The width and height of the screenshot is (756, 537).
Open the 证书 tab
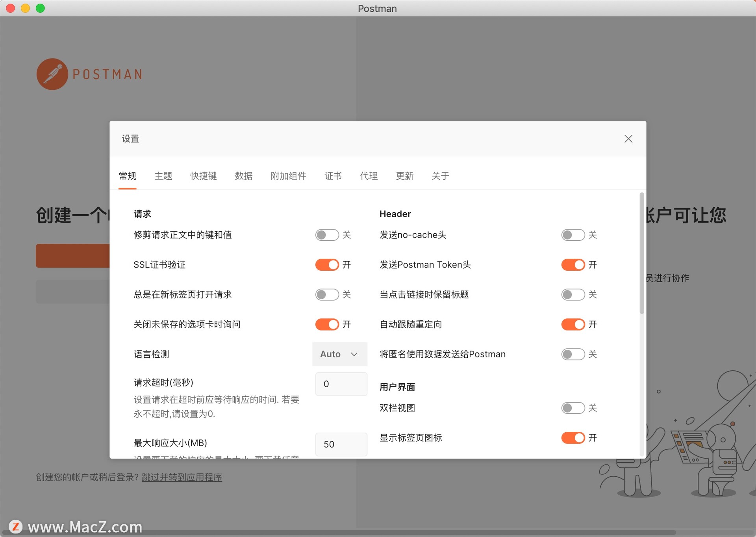pyautogui.click(x=333, y=176)
